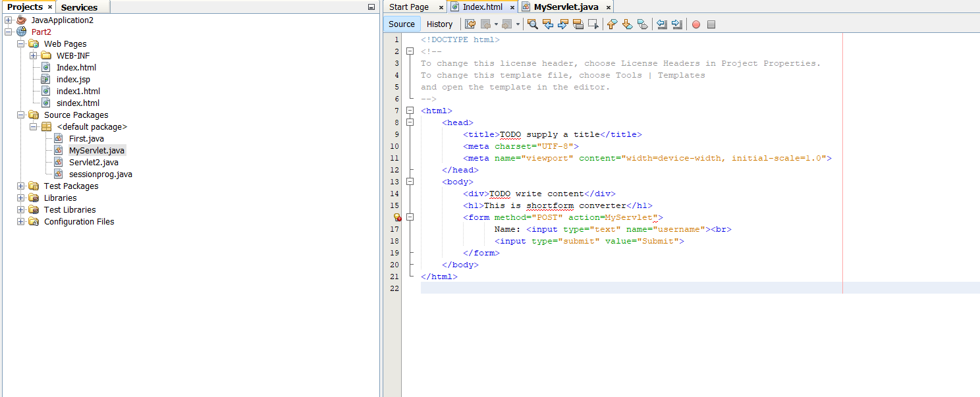
Task: Collapse the form tag fold on line 16
Action: tap(410, 217)
